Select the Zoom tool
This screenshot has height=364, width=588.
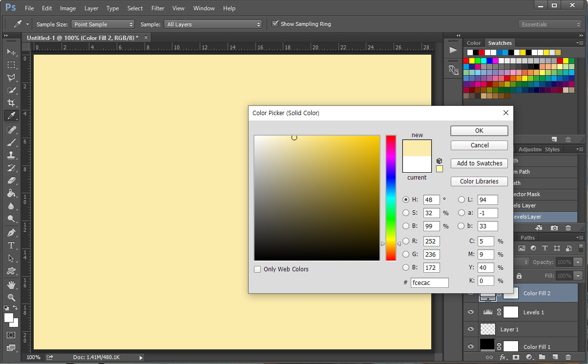click(11, 298)
